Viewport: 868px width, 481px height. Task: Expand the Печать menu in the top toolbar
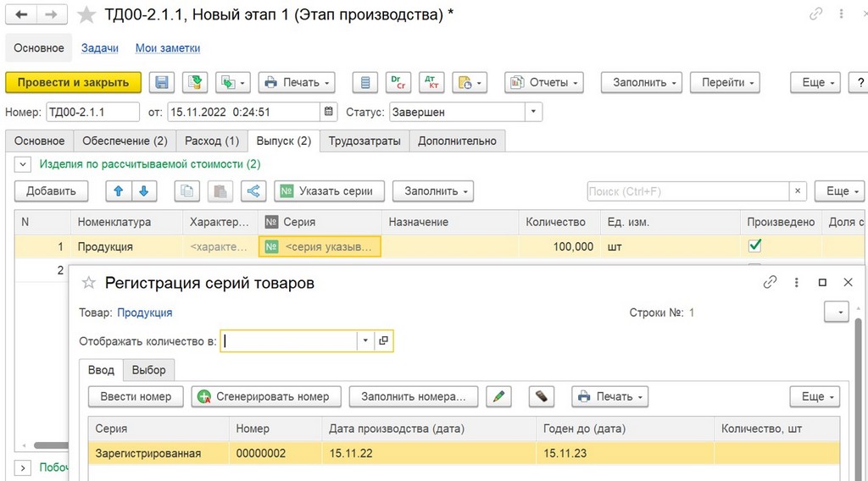coord(298,82)
